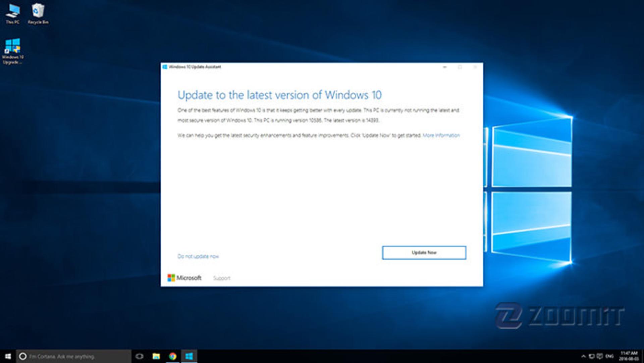This screenshot has width=644, height=363.
Task: Open the Action Center notifications icon
Action: tap(600, 356)
